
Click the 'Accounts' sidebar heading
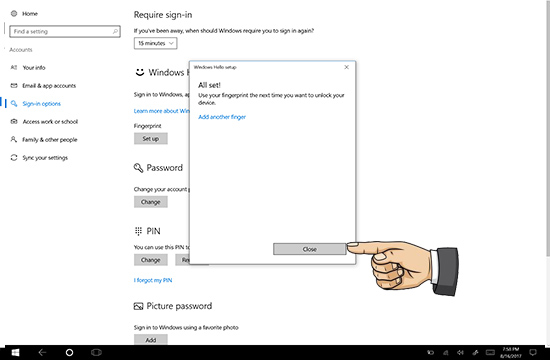[x=21, y=50]
